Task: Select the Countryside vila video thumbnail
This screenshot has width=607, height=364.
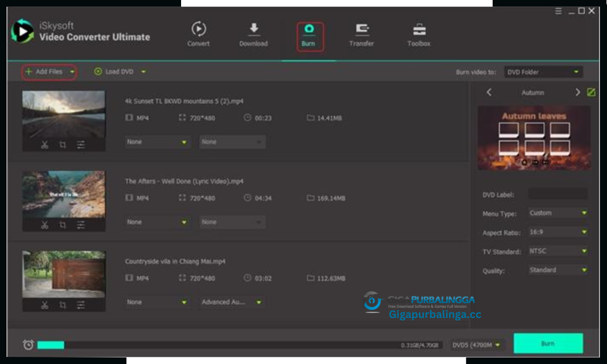Action: tap(64, 275)
